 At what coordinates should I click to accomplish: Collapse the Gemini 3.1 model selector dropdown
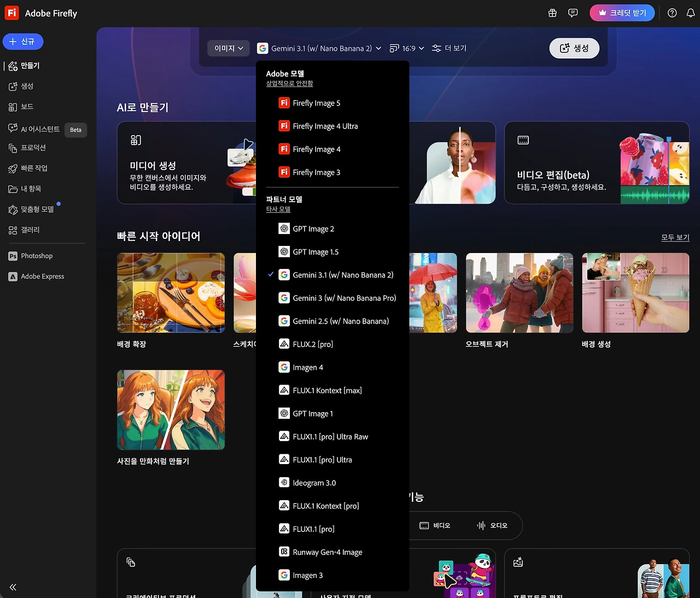(x=319, y=48)
